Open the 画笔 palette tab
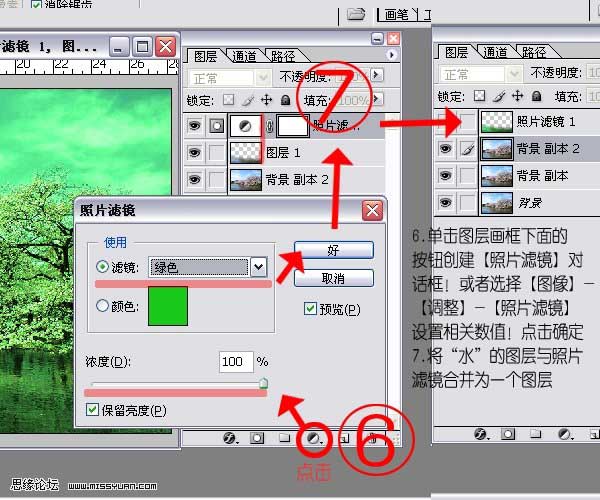The width and height of the screenshot is (600, 500). coord(397,15)
